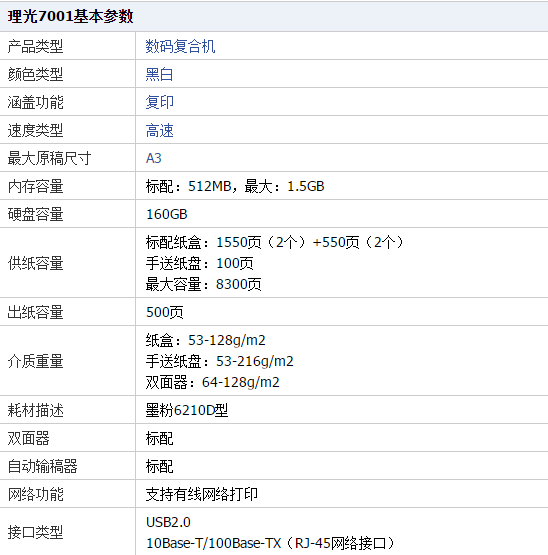Select the 10Base-T/100Base-TX interface line

270,543
